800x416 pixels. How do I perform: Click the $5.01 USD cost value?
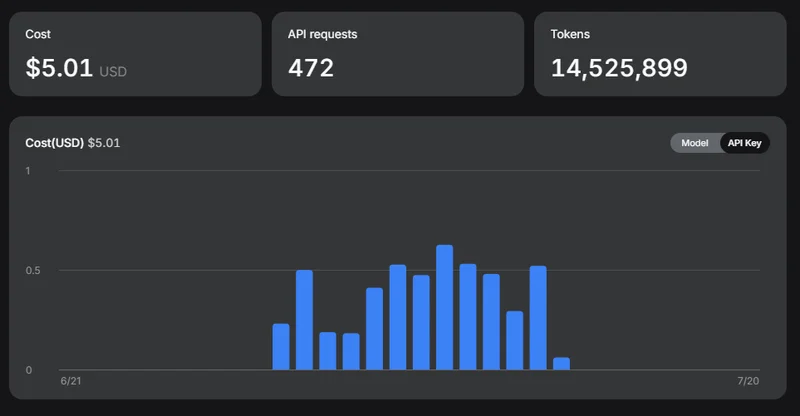(x=76, y=68)
